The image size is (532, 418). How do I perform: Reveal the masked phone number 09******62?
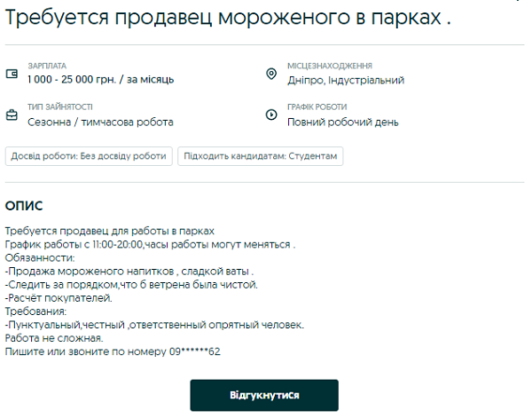pyautogui.click(x=194, y=352)
